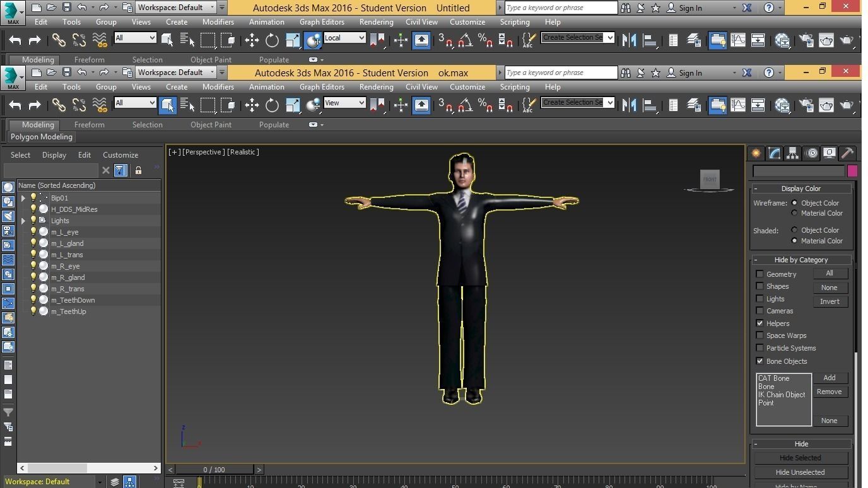Select Shaded Object Color radio button
868x488 pixels.
(x=794, y=230)
